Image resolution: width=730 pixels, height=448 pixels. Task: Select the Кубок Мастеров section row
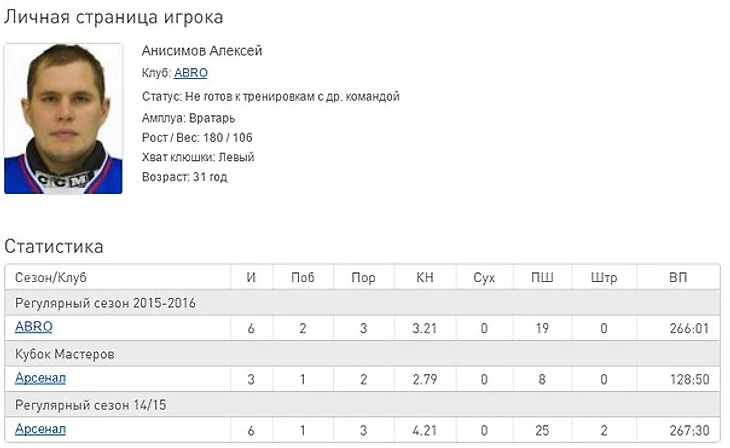65,353
